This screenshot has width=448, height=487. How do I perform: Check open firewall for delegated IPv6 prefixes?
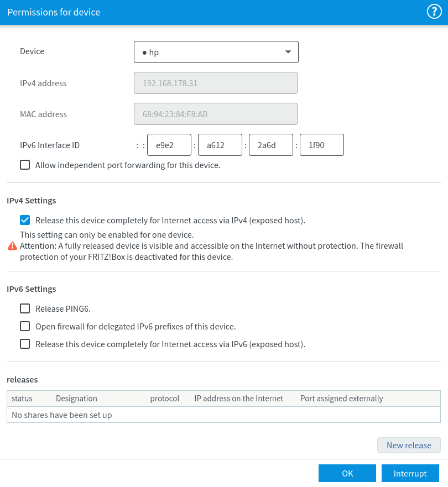tap(25, 326)
